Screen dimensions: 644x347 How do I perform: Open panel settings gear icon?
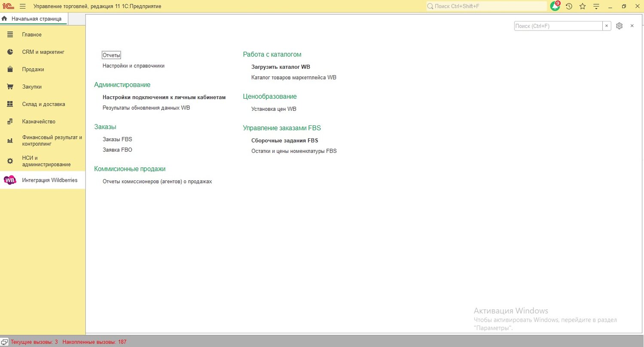[619, 26]
